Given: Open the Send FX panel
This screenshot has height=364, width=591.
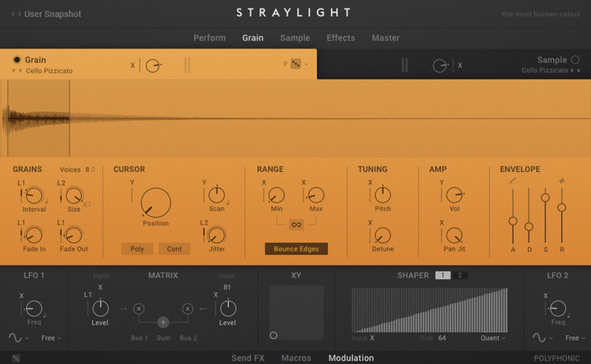Looking at the screenshot, I should tap(247, 358).
